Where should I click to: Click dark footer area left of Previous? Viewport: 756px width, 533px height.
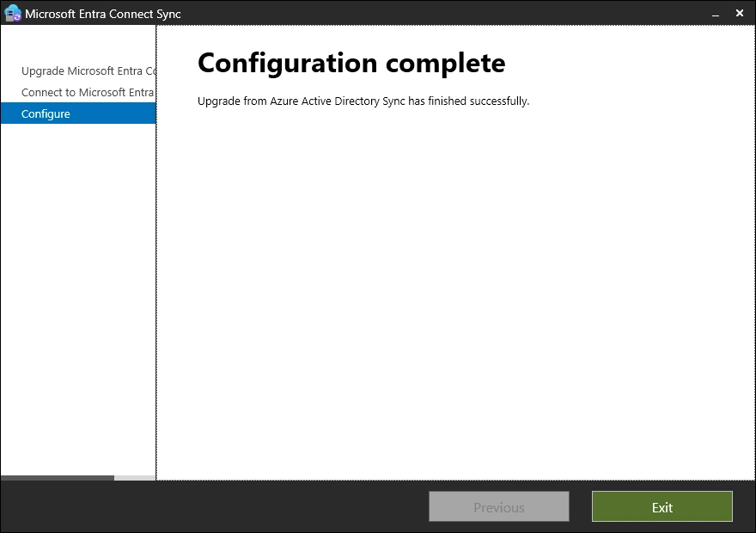[215, 507]
